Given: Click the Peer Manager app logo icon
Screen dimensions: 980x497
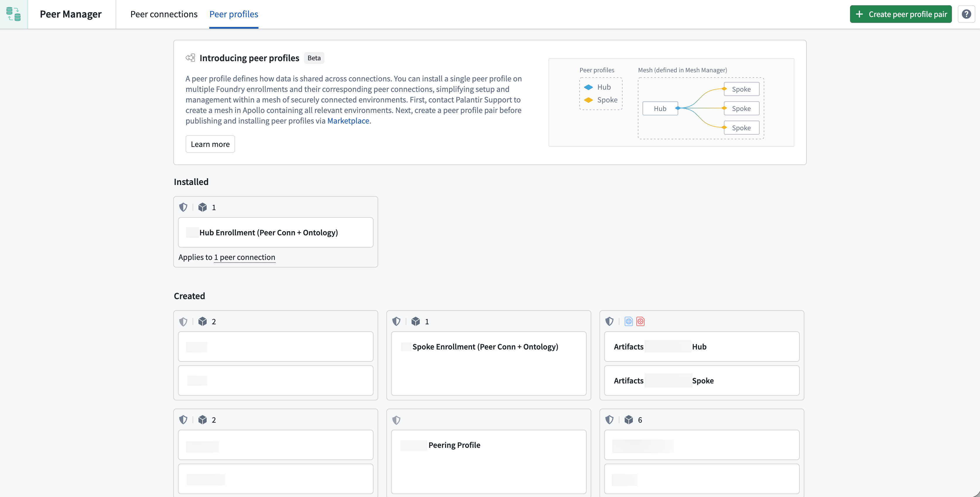Looking at the screenshot, I should 14,14.
